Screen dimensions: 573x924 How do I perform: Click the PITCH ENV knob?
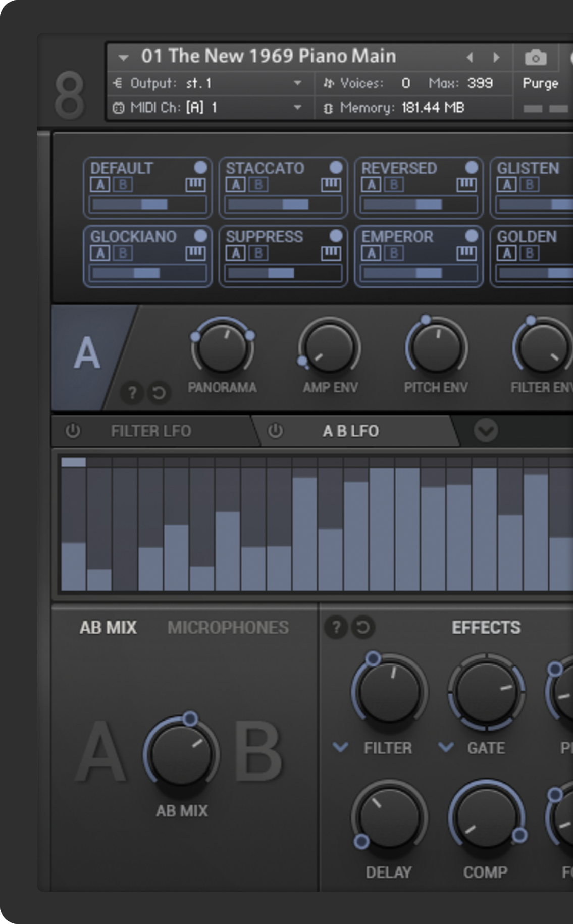(x=436, y=348)
